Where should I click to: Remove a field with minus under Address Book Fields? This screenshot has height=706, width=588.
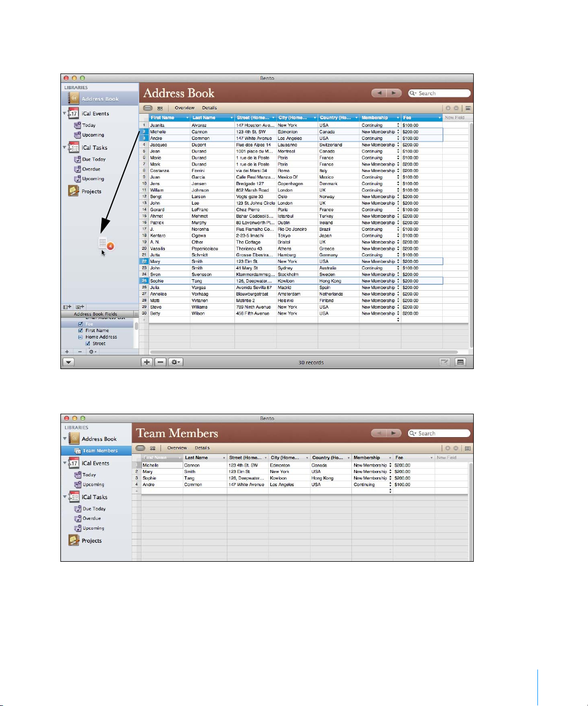[80, 352]
